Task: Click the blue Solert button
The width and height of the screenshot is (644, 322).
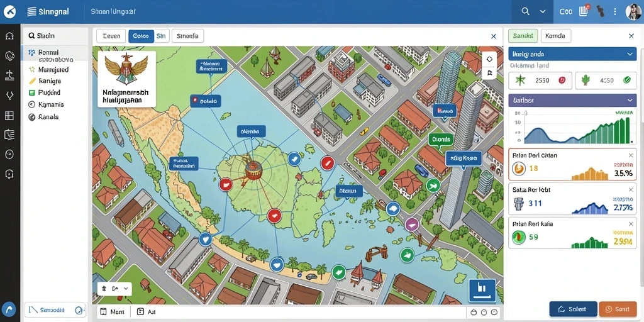Action: [x=573, y=309]
